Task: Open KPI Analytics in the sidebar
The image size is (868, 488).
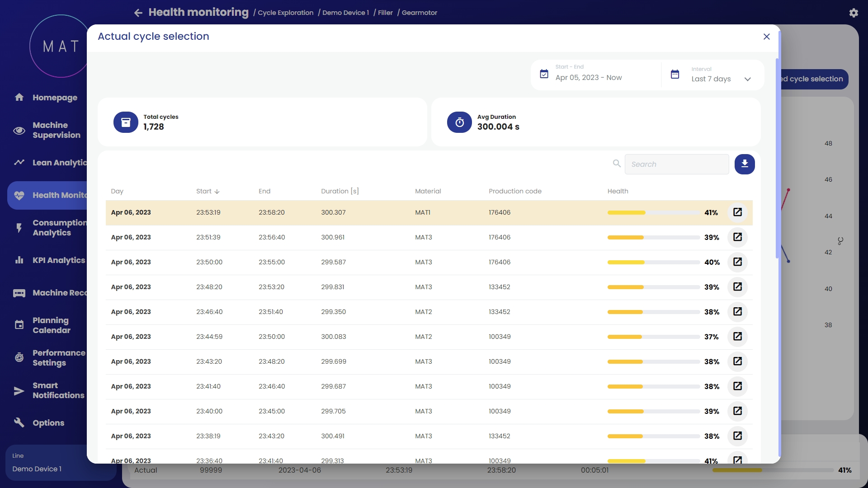Action: 58,260
